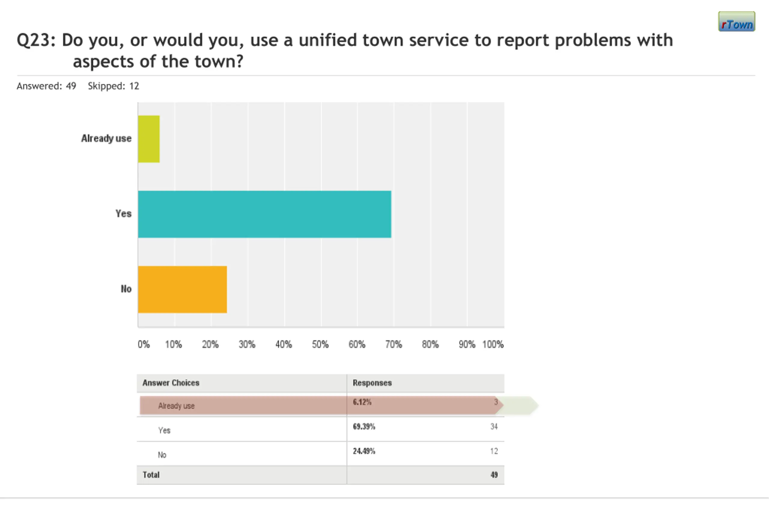Click the 6.12% response value
The width and height of the screenshot is (769, 532).
pos(362,402)
